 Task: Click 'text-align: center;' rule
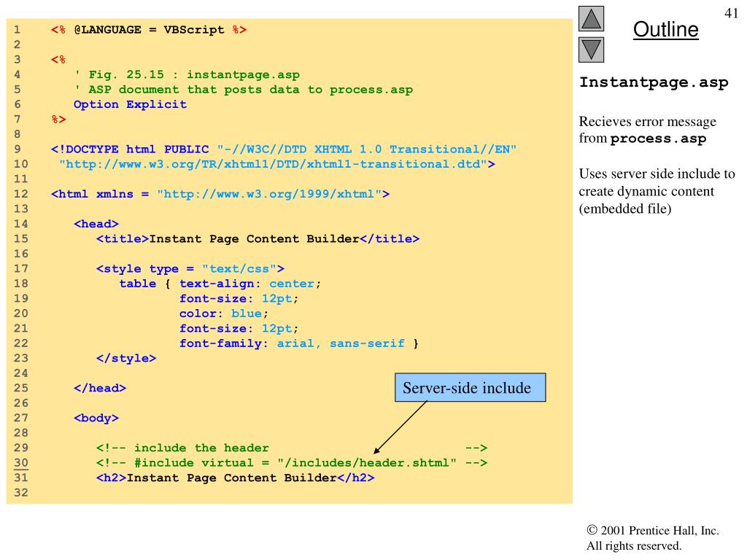[x=250, y=284]
